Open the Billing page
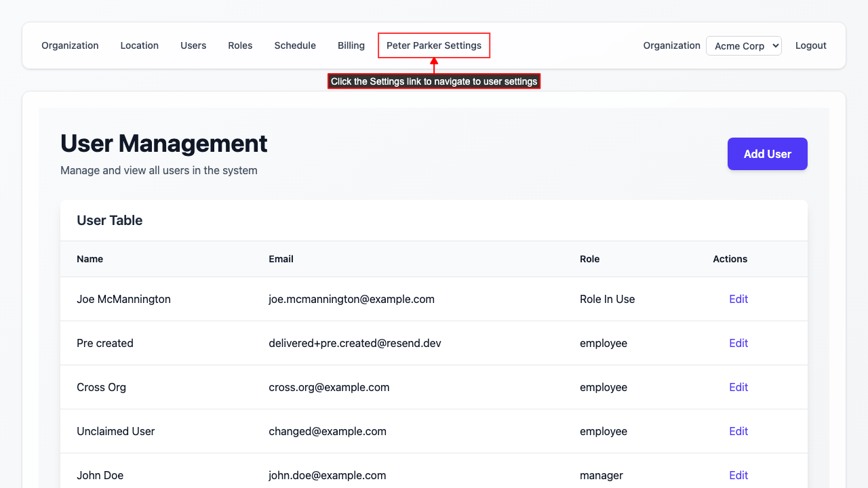The image size is (868, 488). 351,45
